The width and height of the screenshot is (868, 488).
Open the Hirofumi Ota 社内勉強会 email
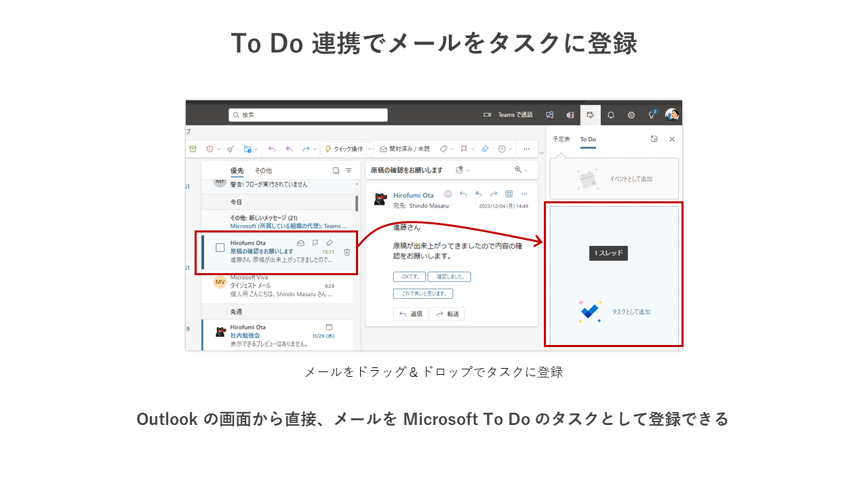pos(278,335)
